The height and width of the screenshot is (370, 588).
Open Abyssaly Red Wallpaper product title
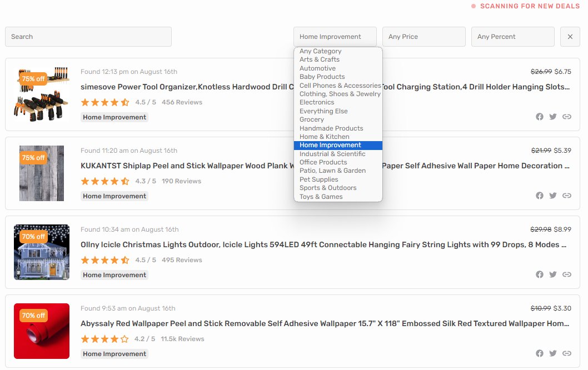tap(325, 323)
